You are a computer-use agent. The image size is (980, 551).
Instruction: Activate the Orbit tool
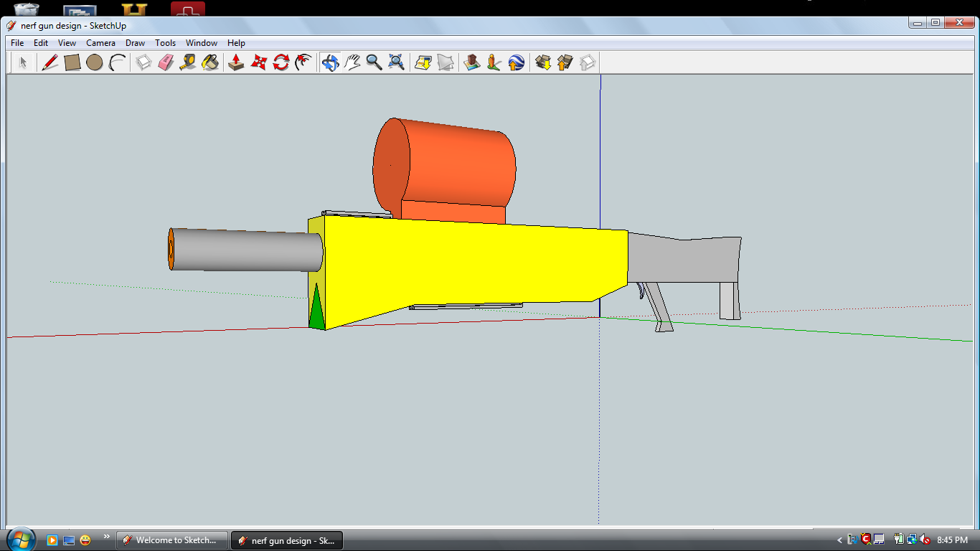click(330, 62)
